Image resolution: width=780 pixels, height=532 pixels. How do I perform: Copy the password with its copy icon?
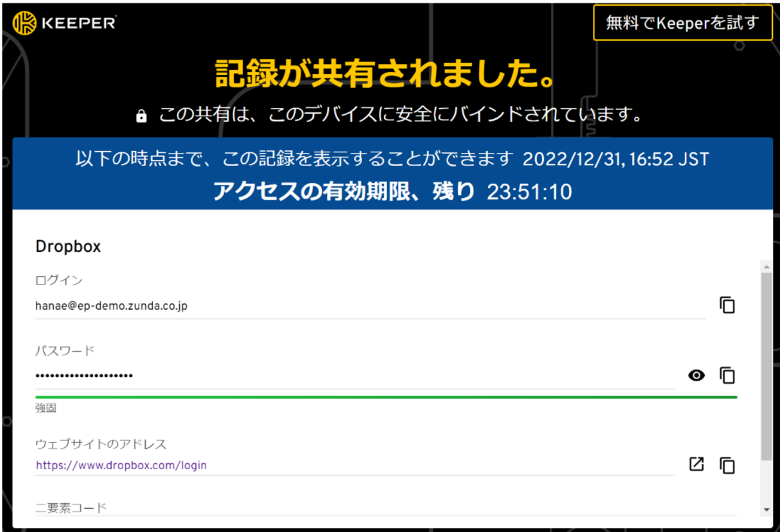pyautogui.click(x=727, y=375)
